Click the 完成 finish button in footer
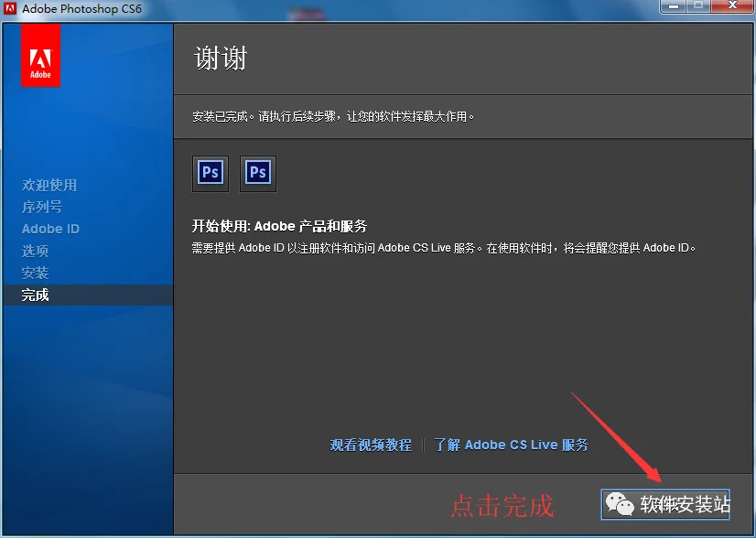This screenshot has height=538, width=756. (665, 504)
